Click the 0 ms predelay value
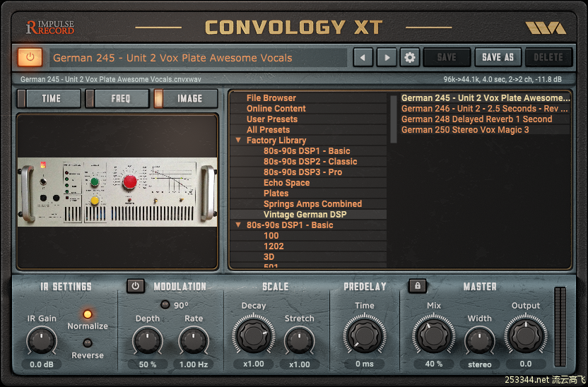The image size is (588, 387). pyautogui.click(x=365, y=364)
